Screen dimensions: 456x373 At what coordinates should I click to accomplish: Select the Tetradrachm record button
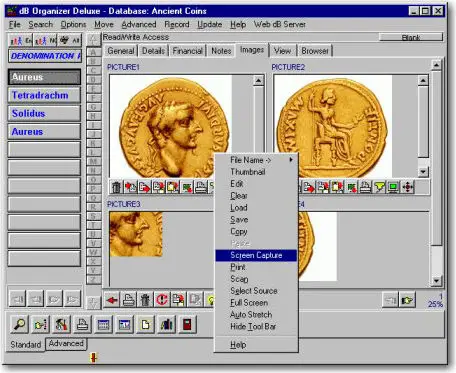coord(44,95)
